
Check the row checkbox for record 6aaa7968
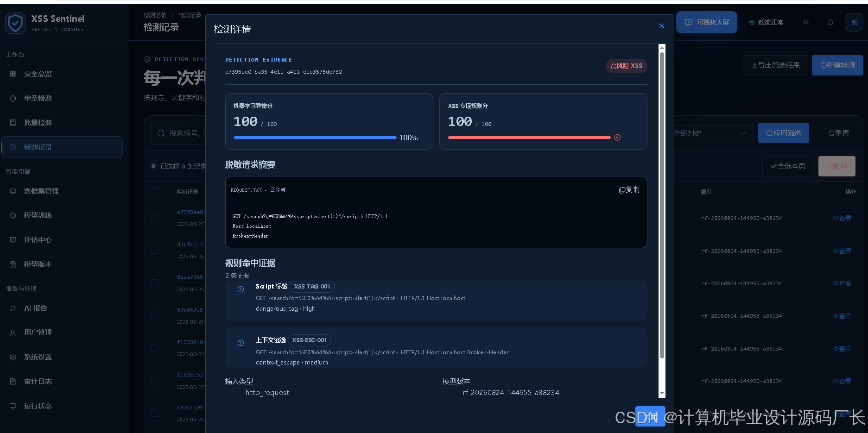pos(155,283)
